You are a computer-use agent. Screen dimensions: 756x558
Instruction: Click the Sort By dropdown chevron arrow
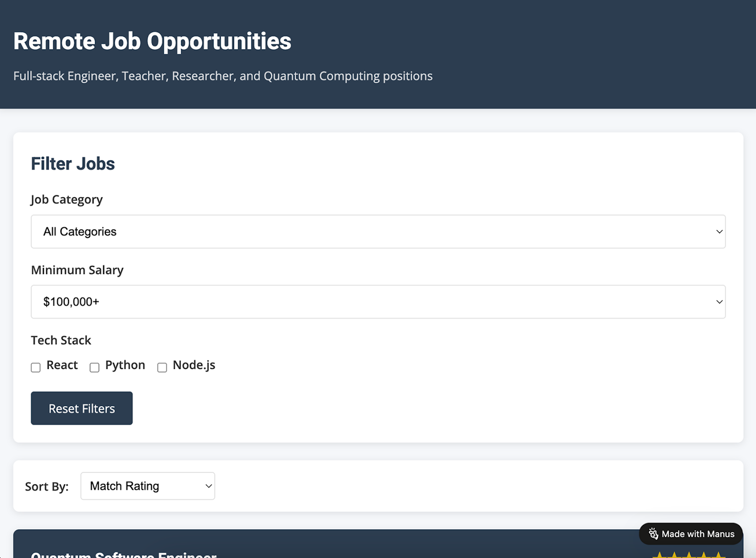click(208, 486)
